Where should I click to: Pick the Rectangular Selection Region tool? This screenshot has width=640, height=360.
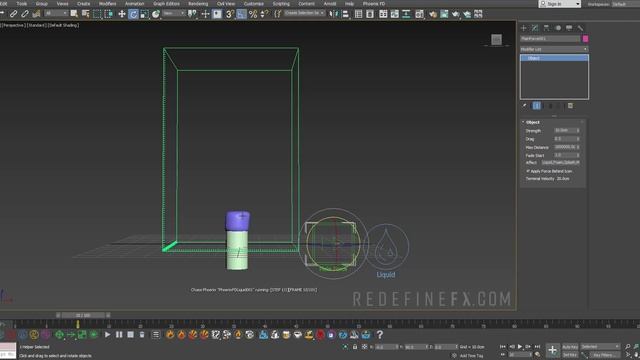[97, 14]
